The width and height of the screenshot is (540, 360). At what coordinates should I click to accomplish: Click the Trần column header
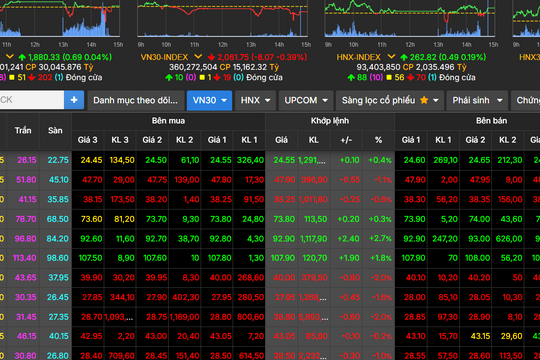click(23, 131)
